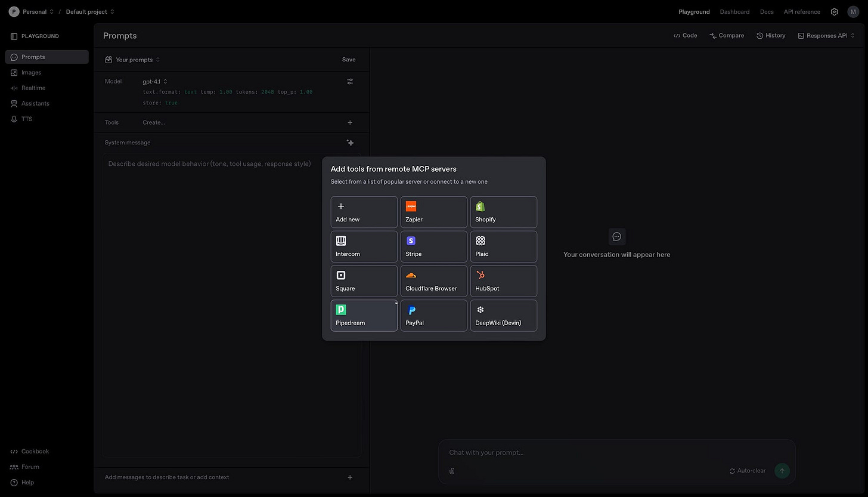Click the Save button
The width and height of the screenshot is (868, 497).
[x=349, y=60]
